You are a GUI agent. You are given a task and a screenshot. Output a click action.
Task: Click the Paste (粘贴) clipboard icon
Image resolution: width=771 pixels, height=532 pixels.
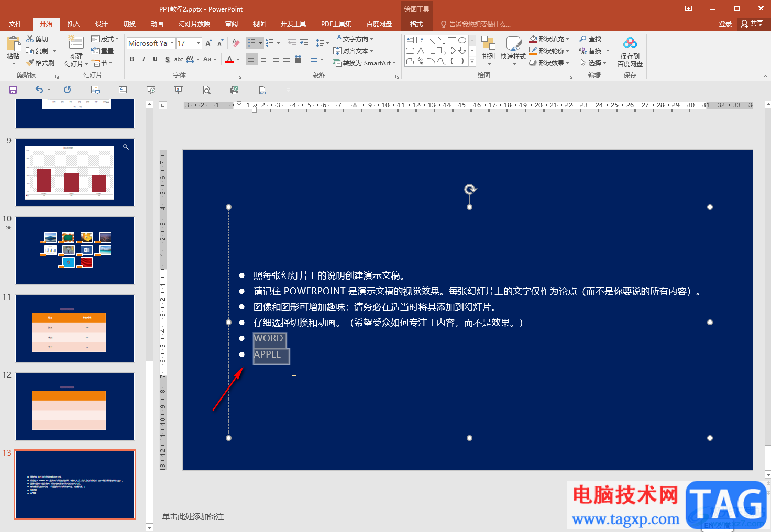(13, 44)
